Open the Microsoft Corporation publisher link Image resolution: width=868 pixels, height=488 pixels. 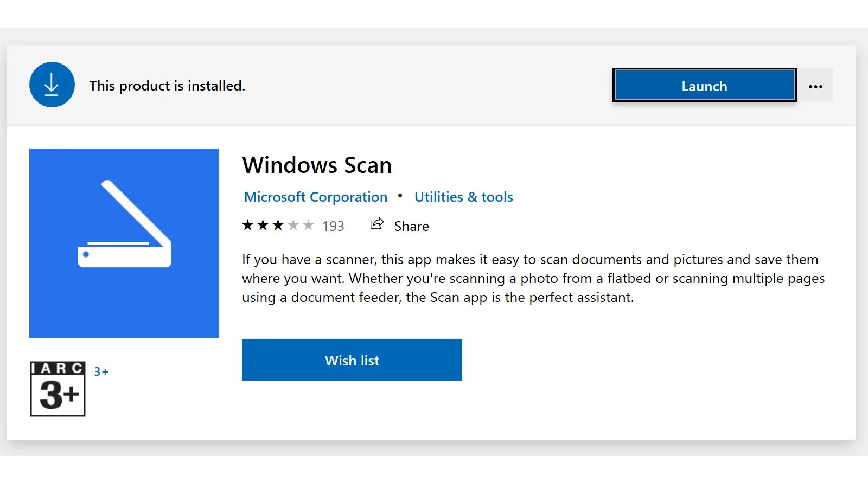coord(316,197)
